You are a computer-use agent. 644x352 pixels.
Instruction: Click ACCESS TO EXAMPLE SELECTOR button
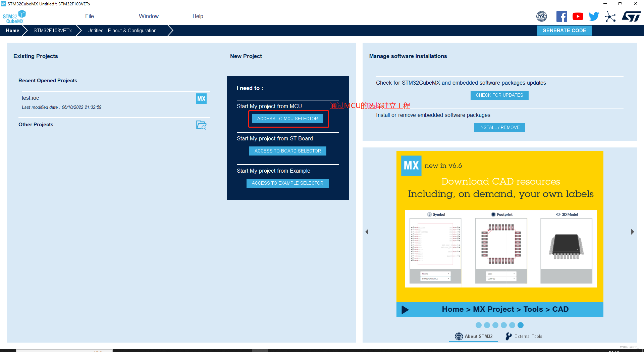pos(287,183)
